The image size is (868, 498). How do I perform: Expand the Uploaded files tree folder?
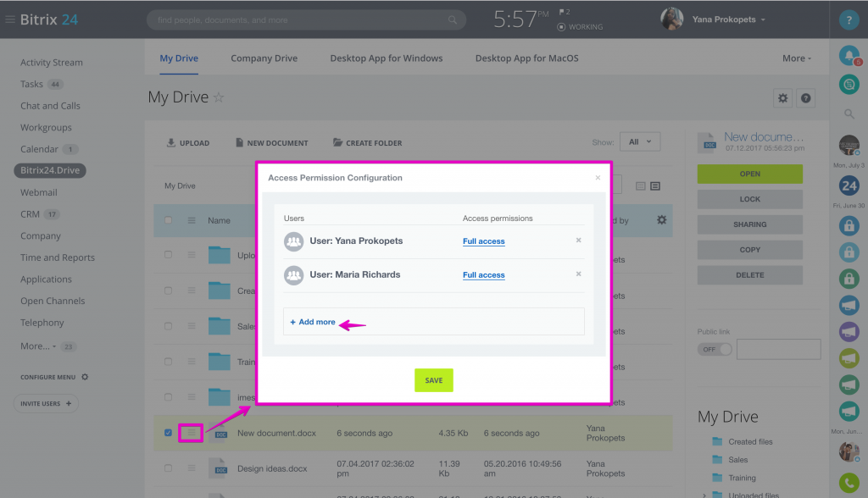click(704, 495)
